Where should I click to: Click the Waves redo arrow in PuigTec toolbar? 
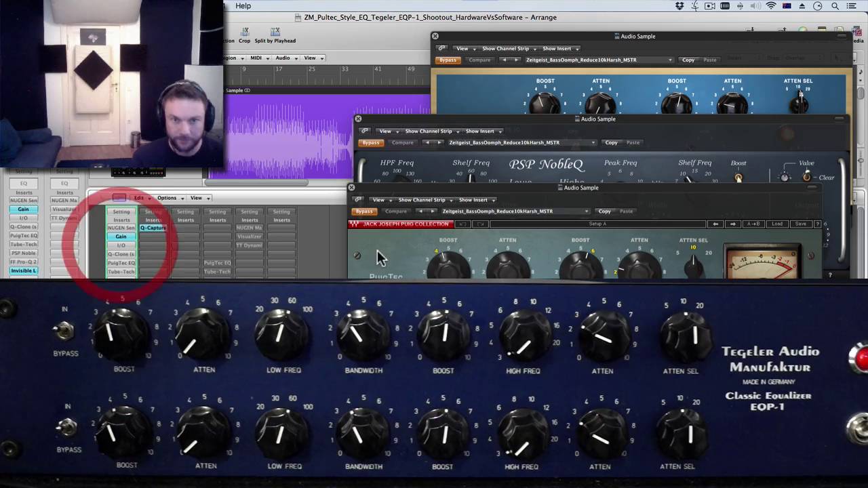480,224
